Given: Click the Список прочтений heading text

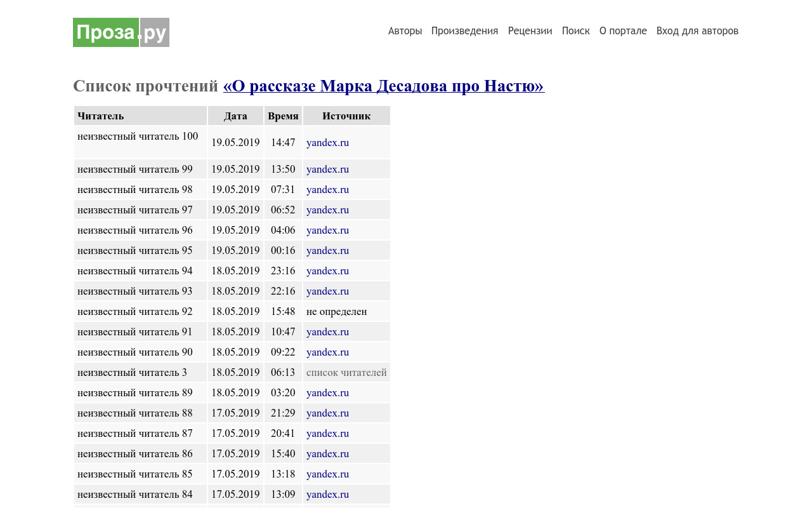Looking at the screenshot, I should [145, 86].
